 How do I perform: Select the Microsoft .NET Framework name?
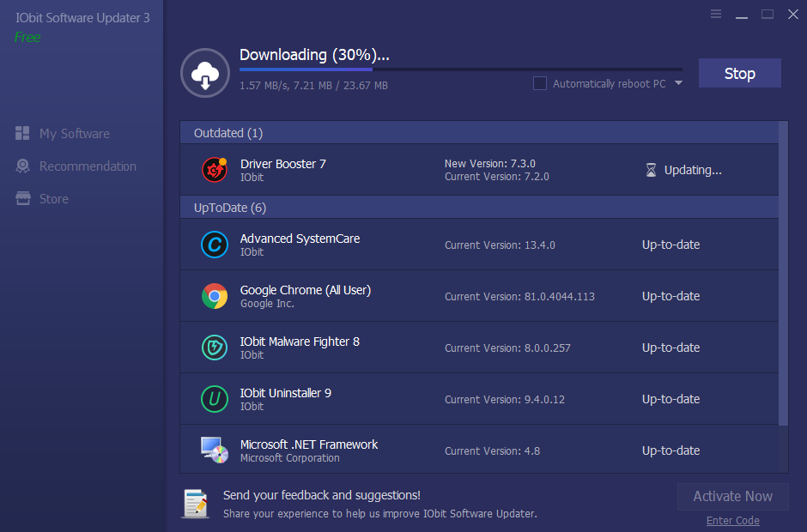(x=309, y=444)
